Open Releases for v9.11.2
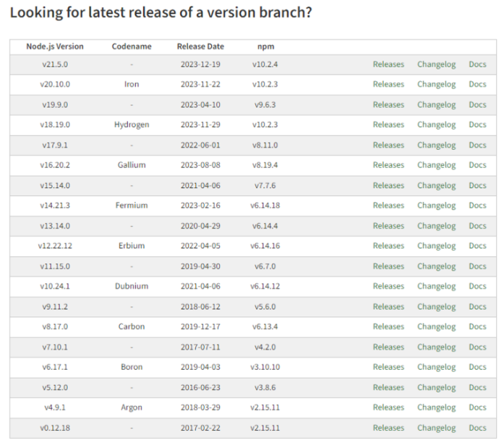This screenshot has height=443, width=504. [x=388, y=307]
